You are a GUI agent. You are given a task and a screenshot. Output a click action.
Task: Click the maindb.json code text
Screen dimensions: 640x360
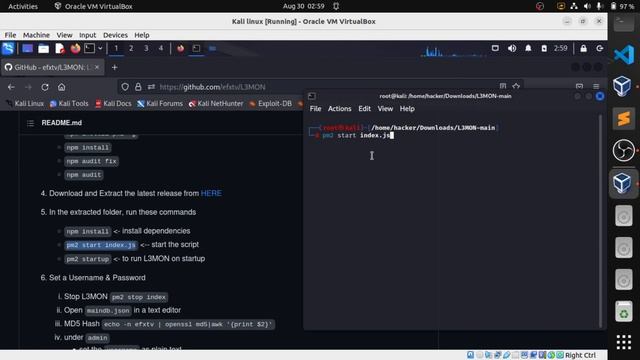pyautogui.click(x=108, y=311)
